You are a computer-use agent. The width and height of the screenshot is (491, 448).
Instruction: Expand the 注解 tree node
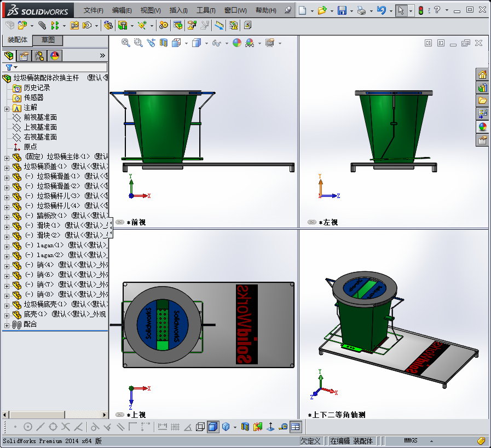click(x=7, y=109)
